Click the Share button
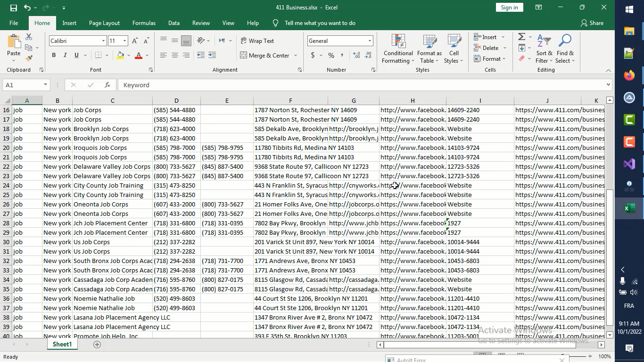 (x=592, y=23)
